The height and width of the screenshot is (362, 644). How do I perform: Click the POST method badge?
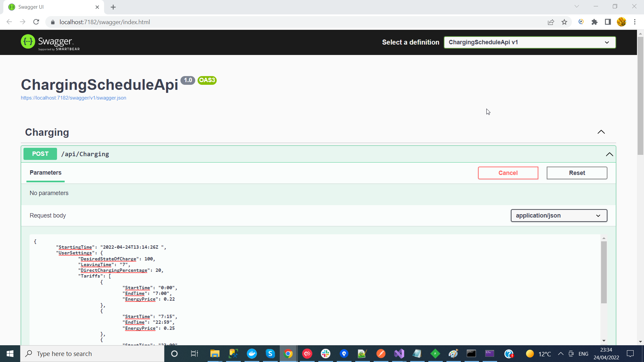tap(40, 154)
